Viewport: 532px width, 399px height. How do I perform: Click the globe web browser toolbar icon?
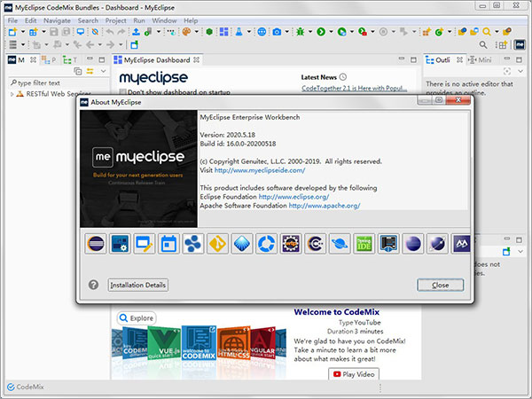click(x=262, y=32)
